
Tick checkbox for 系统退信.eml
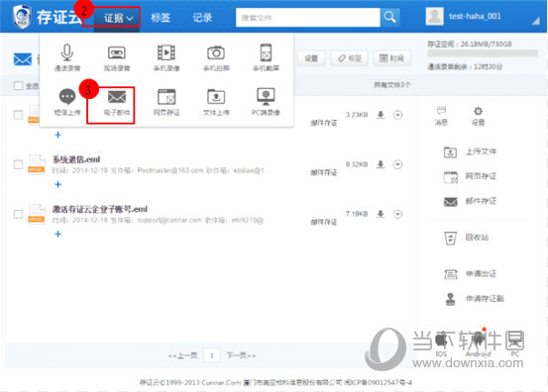[18, 164]
